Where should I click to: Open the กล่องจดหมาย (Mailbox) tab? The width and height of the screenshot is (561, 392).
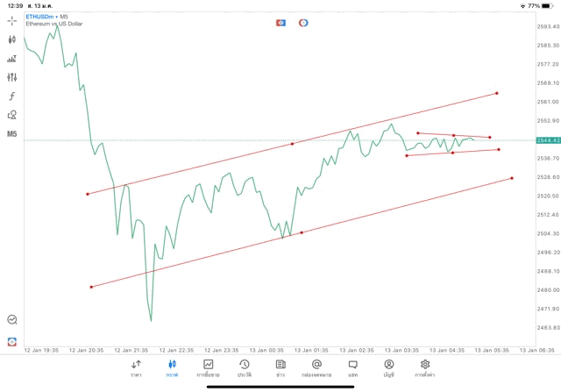coord(316,367)
